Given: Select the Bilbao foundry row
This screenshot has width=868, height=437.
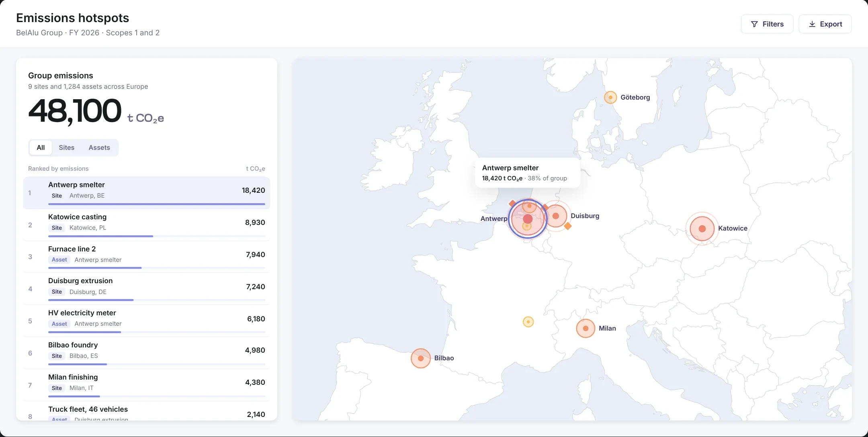Looking at the screenshot, I should point(147,353).
